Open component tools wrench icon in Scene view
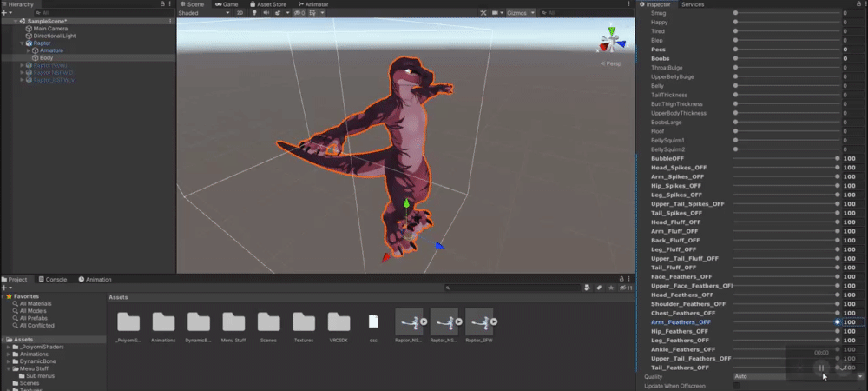The image size is (868, 391). pos(483,13)
